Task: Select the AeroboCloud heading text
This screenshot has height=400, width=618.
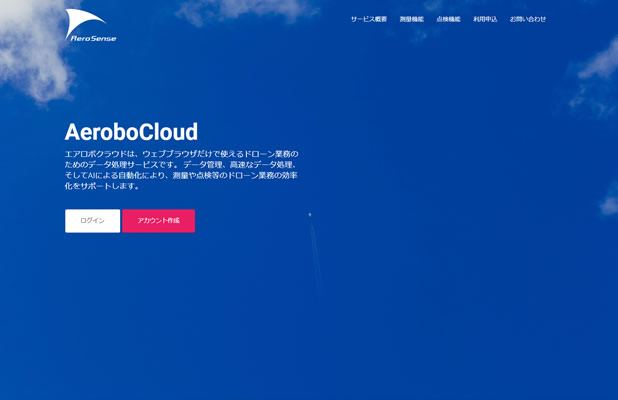Action: coord(131,132)
